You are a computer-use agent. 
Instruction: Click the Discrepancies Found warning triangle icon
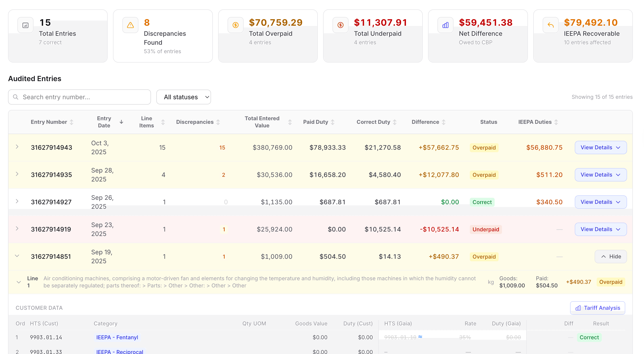click(x=130, y=25)
